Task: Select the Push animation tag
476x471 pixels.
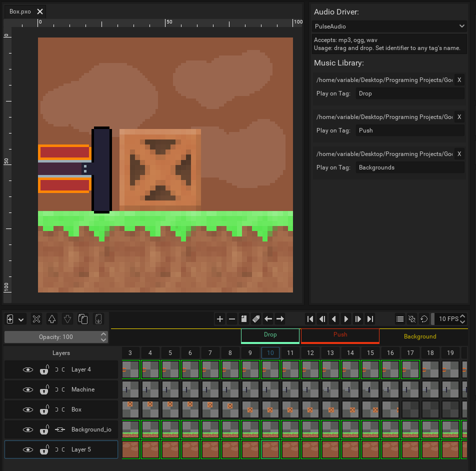Action: coord(339,335)
